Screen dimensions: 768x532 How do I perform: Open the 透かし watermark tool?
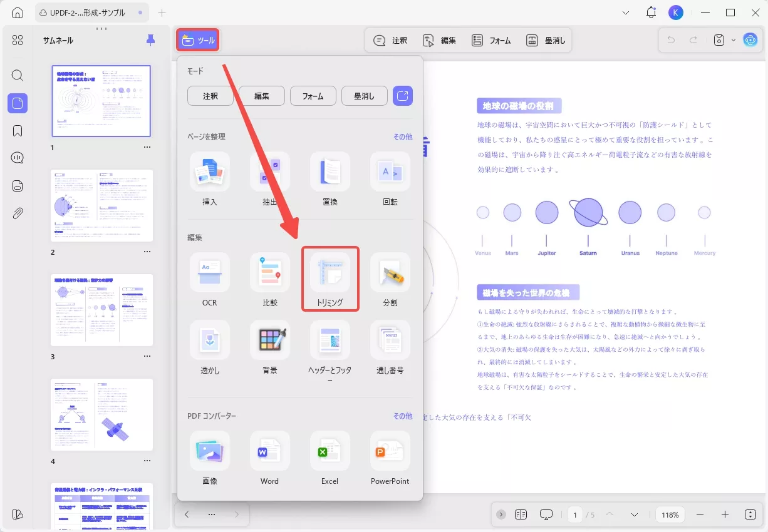point(210,348)
